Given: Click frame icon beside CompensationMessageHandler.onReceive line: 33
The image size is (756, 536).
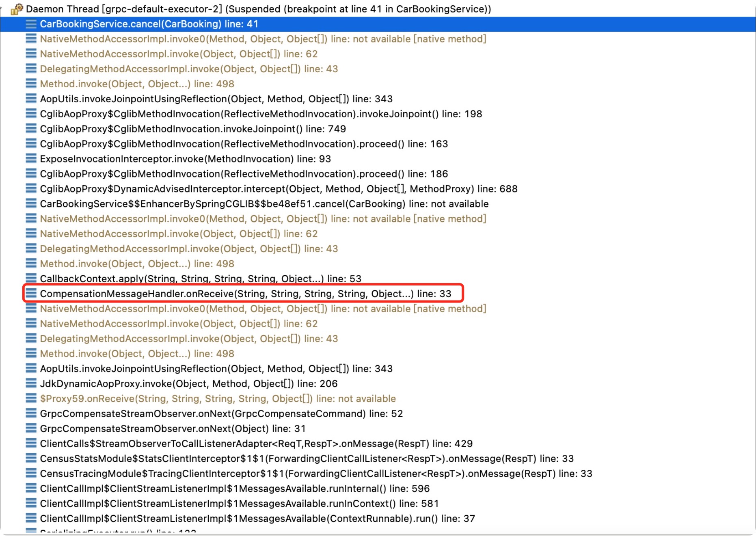Looking at the screenshot, I should pyautogui.click(x=31, y=294).
